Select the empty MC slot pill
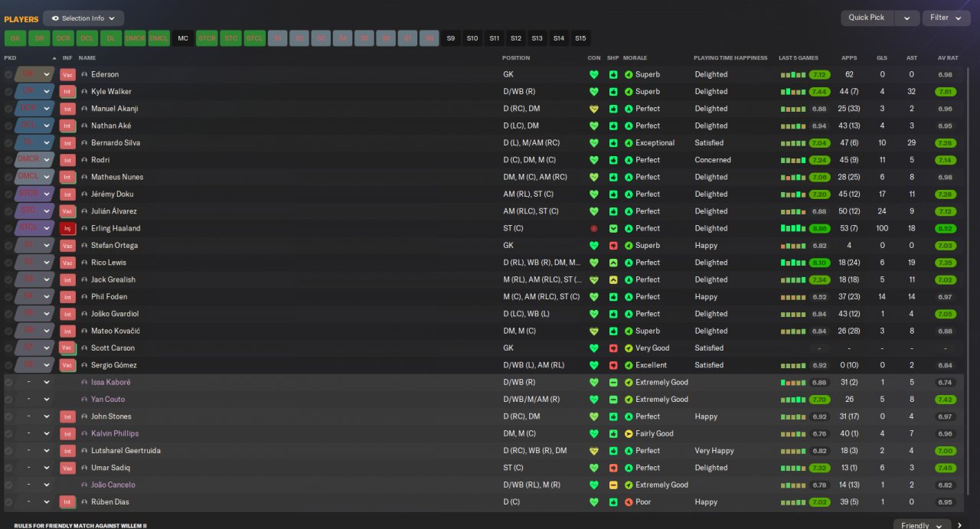980x529 pixels. 183,38
